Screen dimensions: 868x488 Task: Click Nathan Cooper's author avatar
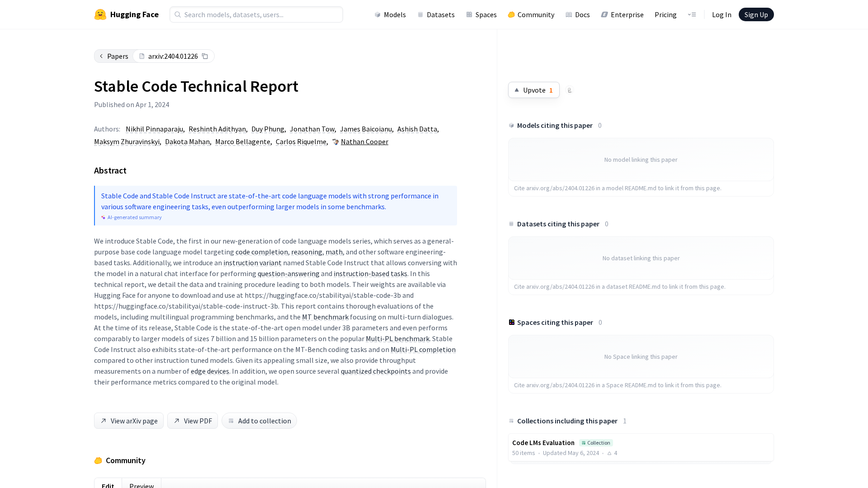coord(335,142)
